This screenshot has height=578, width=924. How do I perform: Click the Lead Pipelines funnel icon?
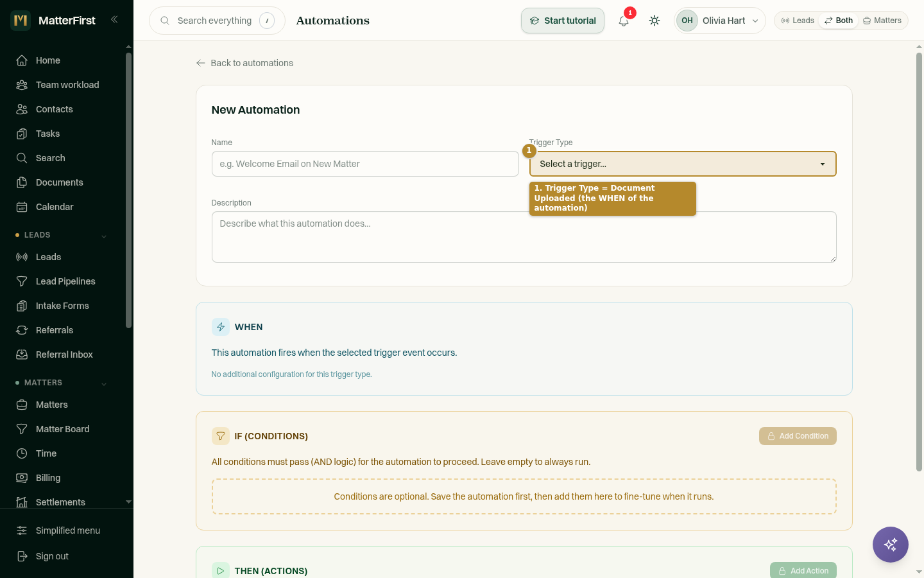coord(22,281)
